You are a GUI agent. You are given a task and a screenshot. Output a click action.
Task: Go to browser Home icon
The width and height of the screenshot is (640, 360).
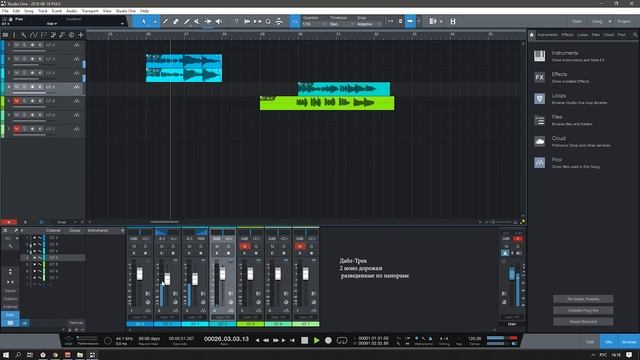[532, 35]
